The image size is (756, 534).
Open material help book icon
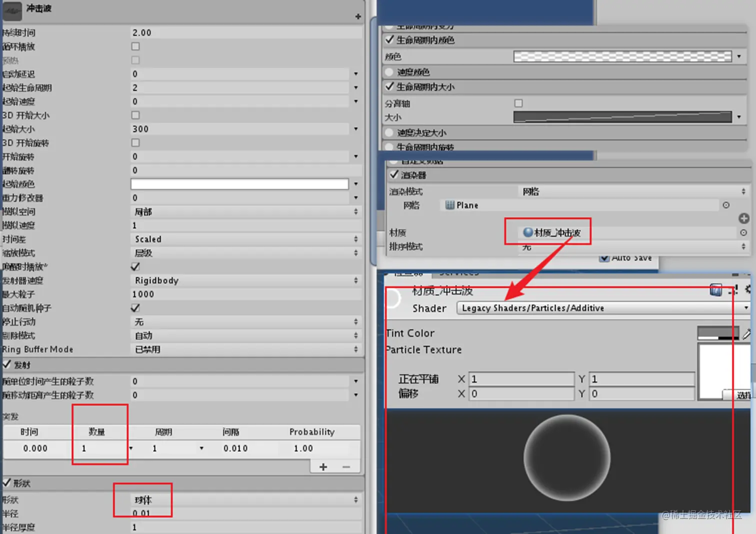[x=716, y=290]
